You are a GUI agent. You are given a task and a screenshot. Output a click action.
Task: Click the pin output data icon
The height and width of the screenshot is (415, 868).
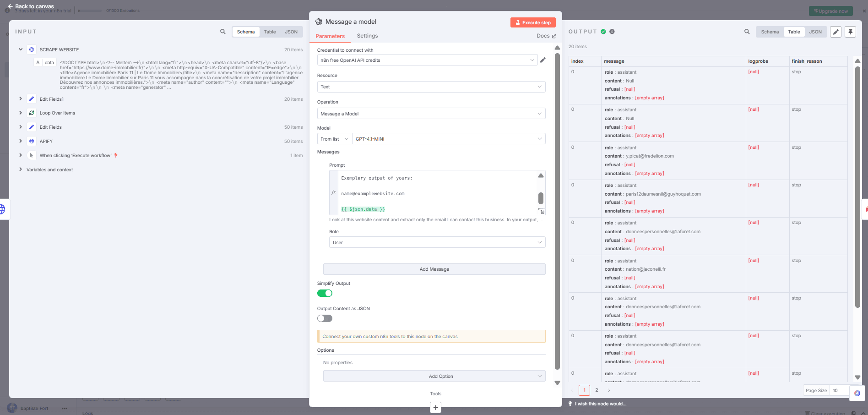[x=850, y=32]
